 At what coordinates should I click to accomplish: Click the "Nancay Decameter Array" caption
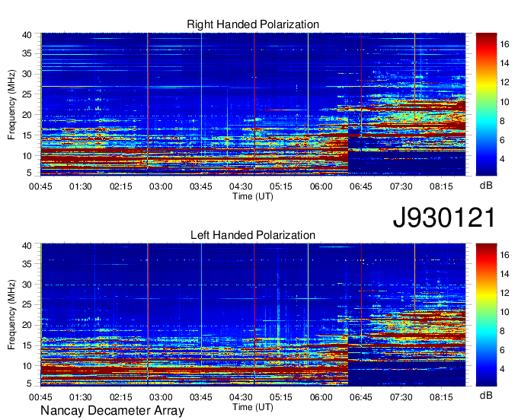[112, 411]
